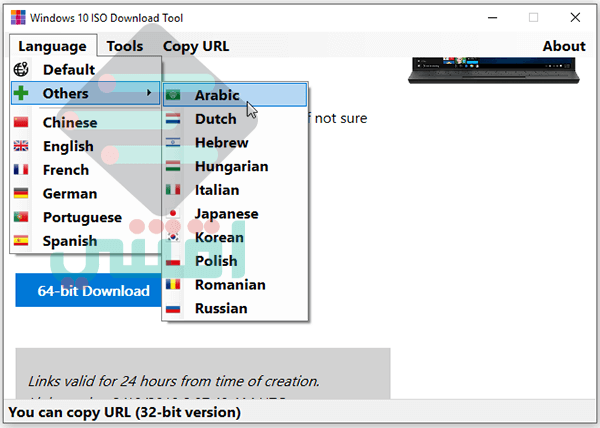Select Hebrew in the Others submenu

235,142
